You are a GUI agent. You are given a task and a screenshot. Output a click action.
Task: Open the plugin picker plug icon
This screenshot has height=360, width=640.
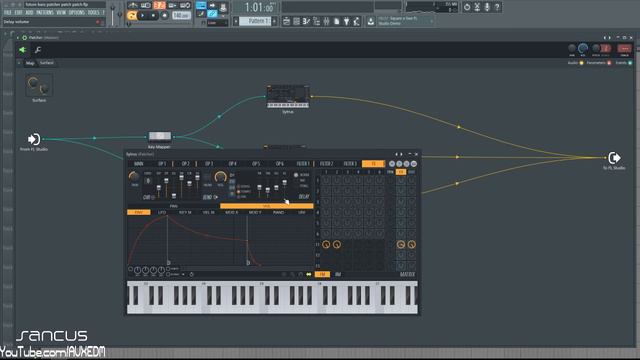click(347, 21)
